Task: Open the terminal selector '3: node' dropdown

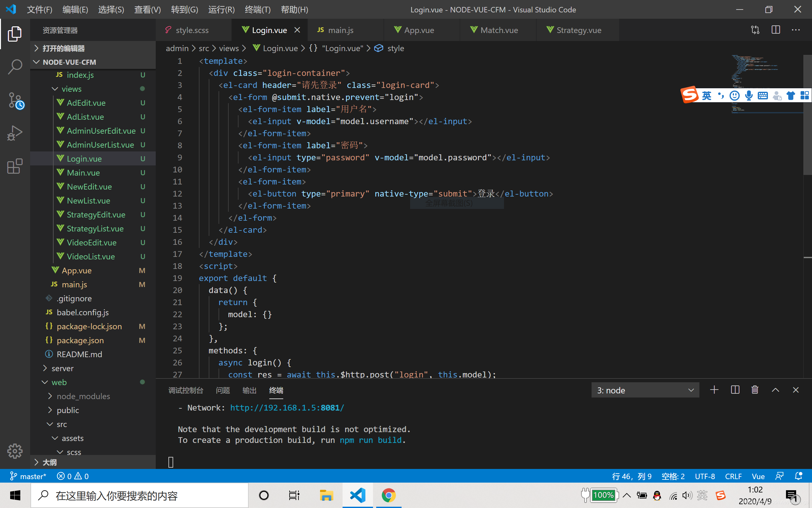Action: 645,390
